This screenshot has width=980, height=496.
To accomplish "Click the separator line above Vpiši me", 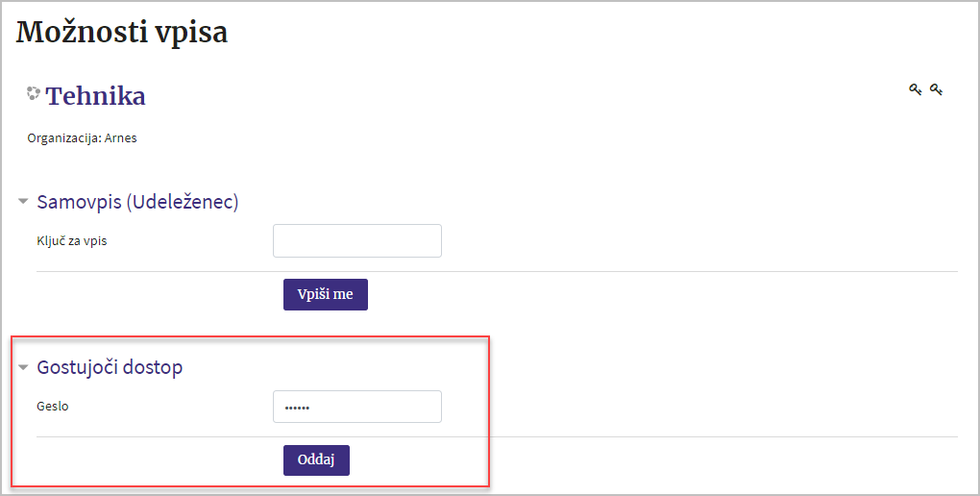I will (x=497, y=271).
